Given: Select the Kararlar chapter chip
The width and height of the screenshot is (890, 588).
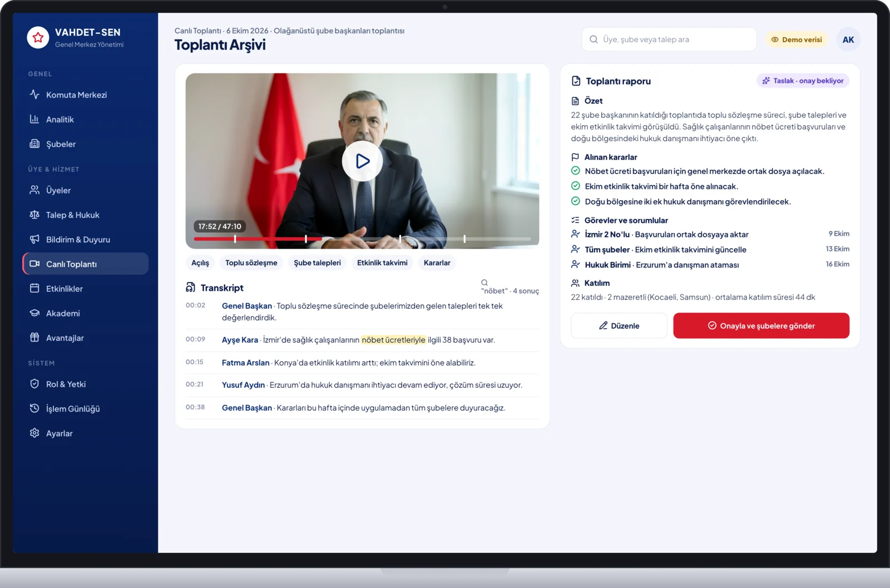Looking at the screenshot, I should [x=437, y=263].
